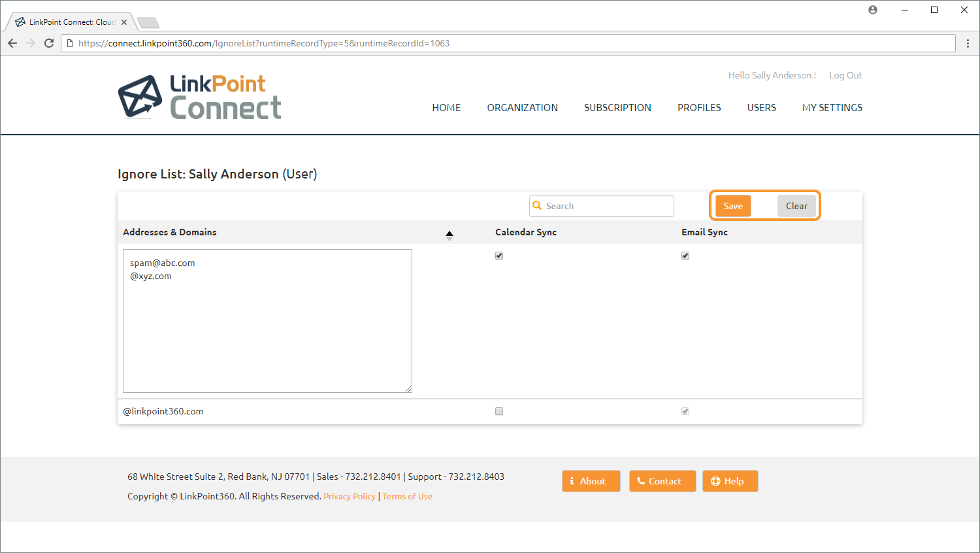
Task: Click the Email Sync column header
Action: tap(704, 232)
